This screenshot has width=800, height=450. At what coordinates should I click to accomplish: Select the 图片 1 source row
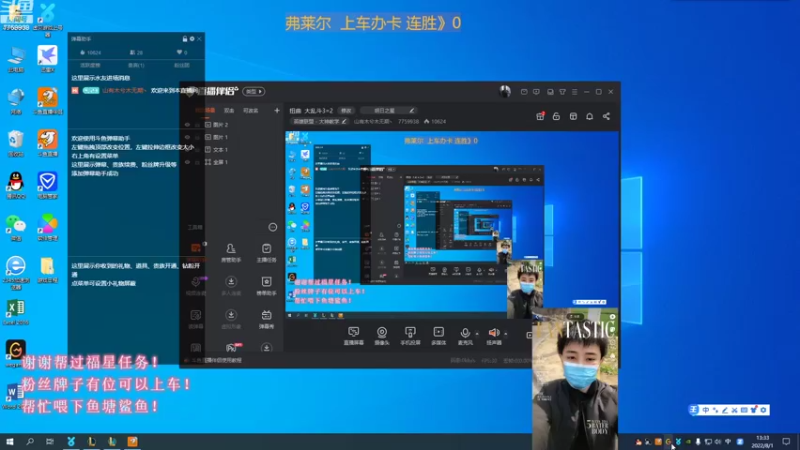(x=233, y=137)
